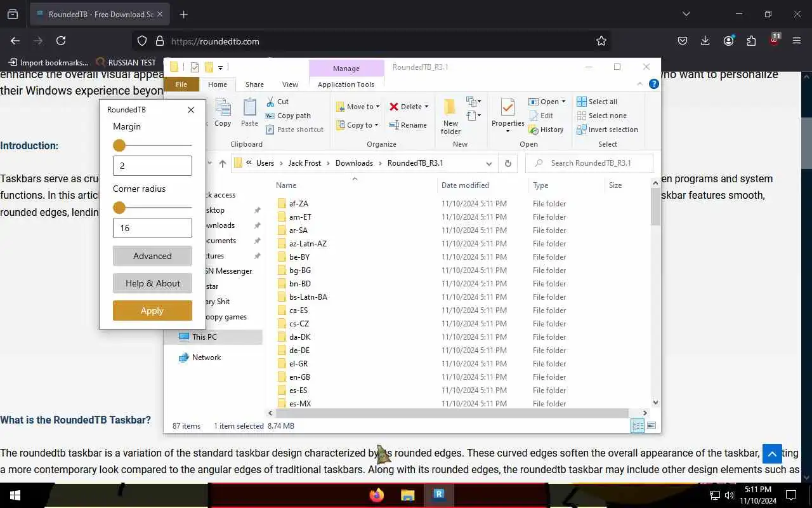Viewport: 812px width, 508px height.
Task: Open Firefox hamburger application menu
Action: 797,41
